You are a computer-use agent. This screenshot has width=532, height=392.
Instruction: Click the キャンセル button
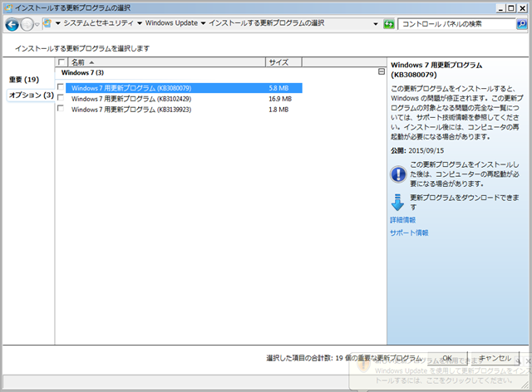tap(495, 358)
